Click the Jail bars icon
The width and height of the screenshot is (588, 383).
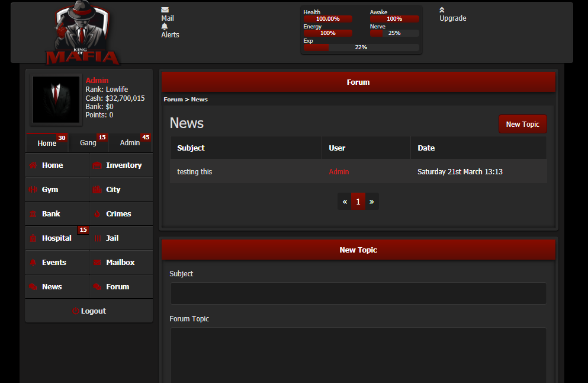click(98, 238)
